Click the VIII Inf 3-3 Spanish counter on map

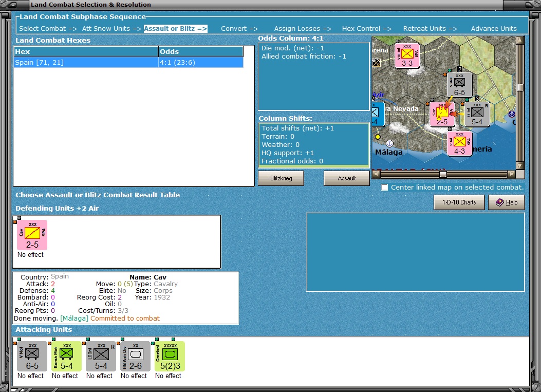pos(407,55)
